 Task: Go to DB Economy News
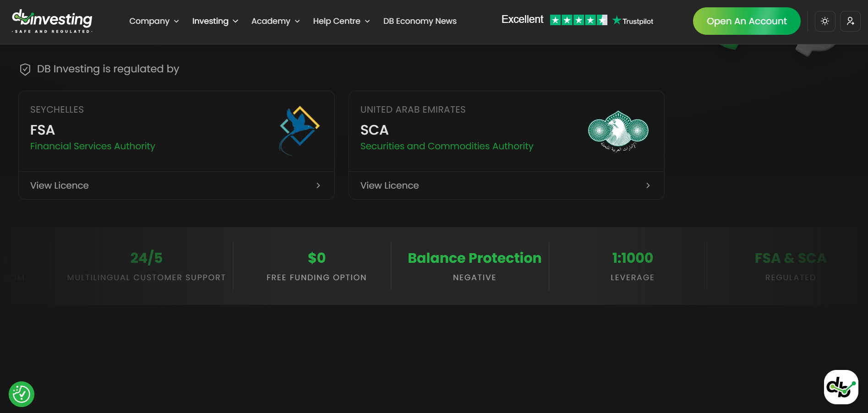(420, 21)
